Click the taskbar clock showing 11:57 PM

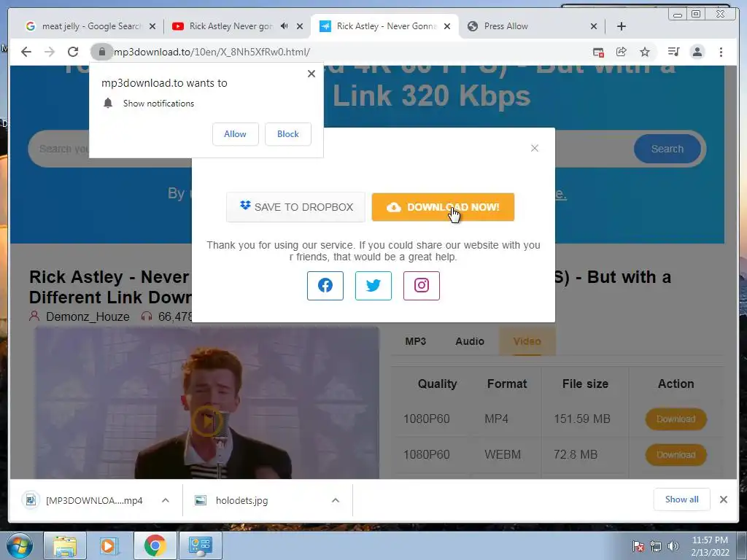pyautogui.click(x=710, y=545)
